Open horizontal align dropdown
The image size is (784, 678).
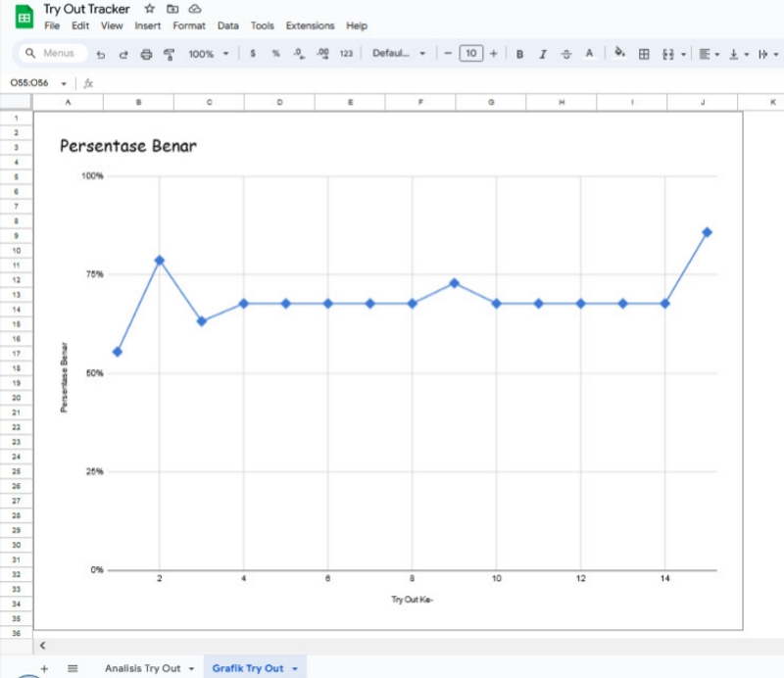pyautogui.click(x=709, y=54)
